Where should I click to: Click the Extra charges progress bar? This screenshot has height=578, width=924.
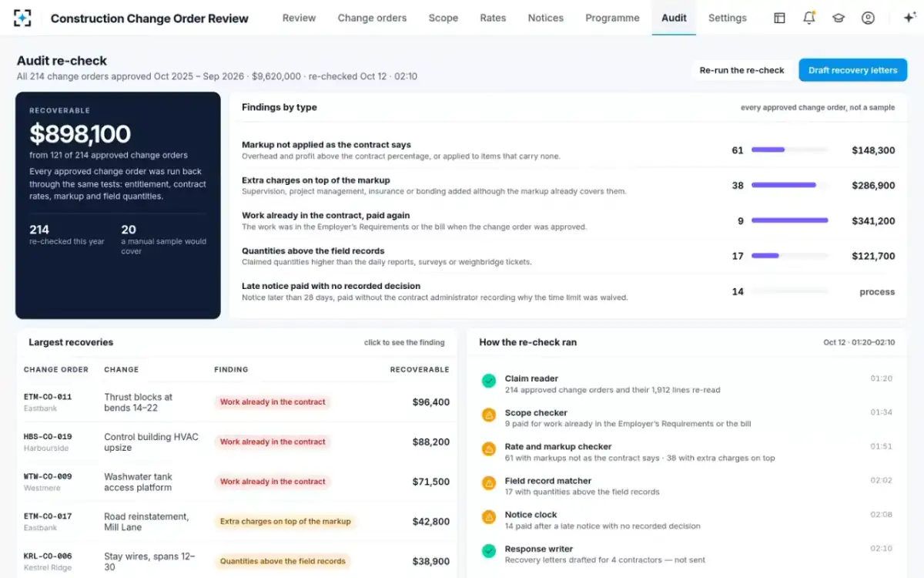(x=789, y=185)
